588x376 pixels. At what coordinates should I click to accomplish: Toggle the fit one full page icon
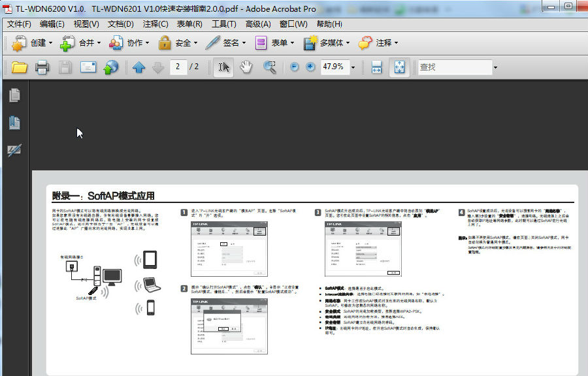[x=399, y=67]
